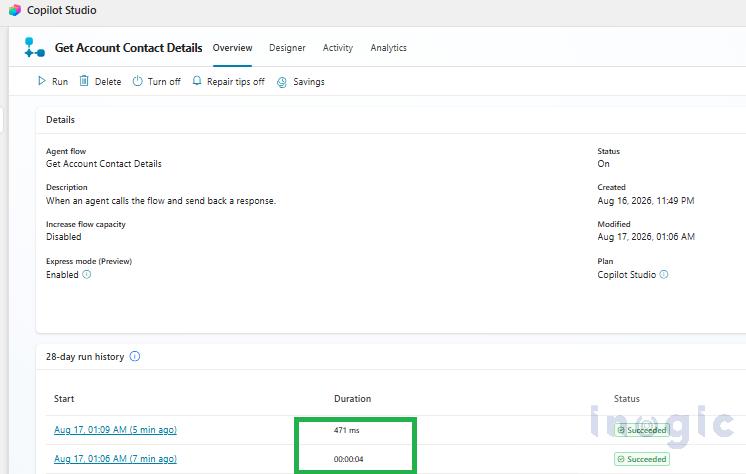
Task: Click the Disabled value under Increase flow capacity
Action: pos(64,237)
